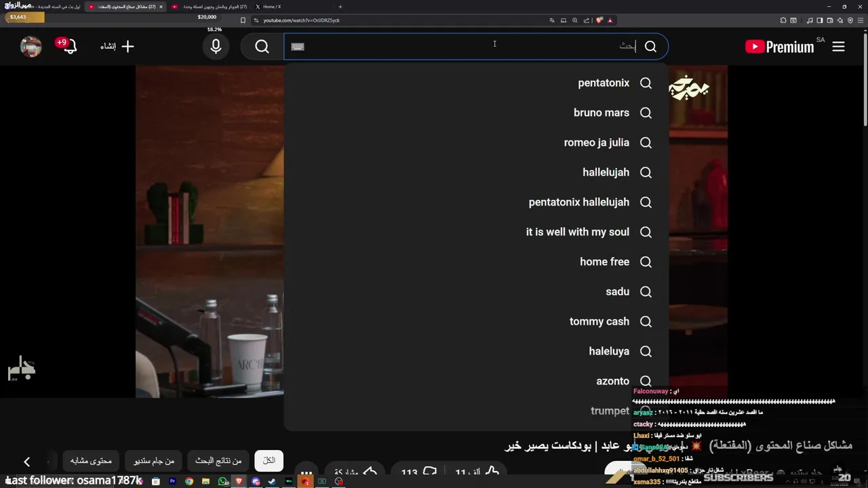Click the share page icon in address bar
Image resolution: width=868 pixels, height=488 pixels.
tap(587, 20)
